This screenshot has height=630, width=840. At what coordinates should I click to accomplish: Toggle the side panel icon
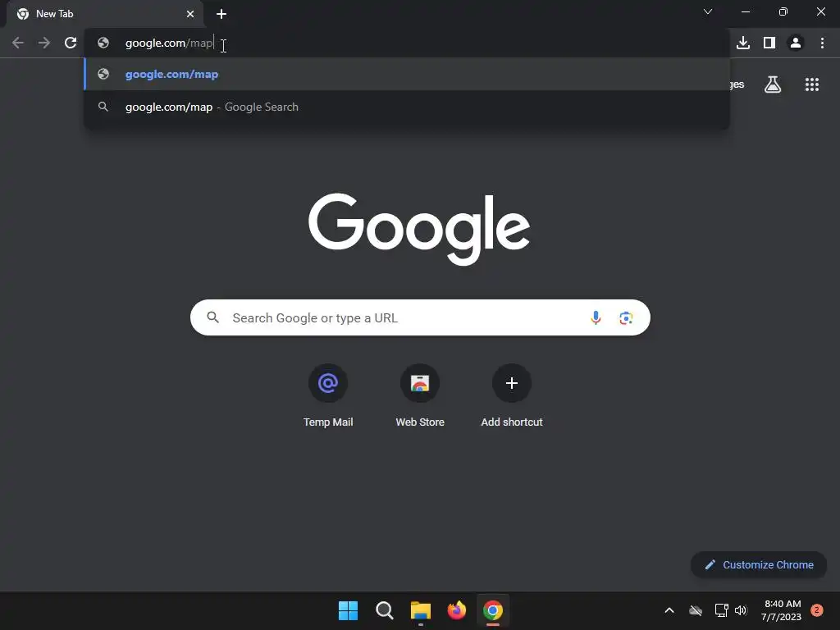pyautogui.click(x=769, y=43)
